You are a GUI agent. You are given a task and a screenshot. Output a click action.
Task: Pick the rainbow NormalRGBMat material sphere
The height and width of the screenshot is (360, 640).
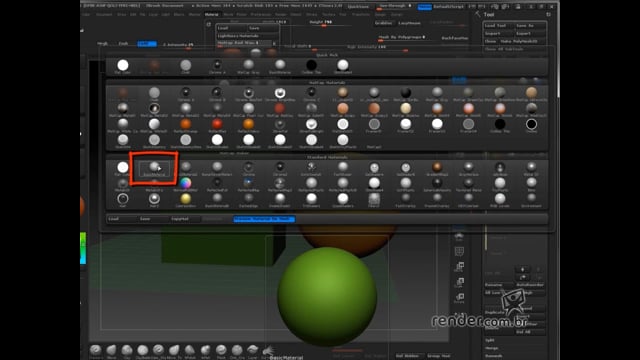pos(185,184)
